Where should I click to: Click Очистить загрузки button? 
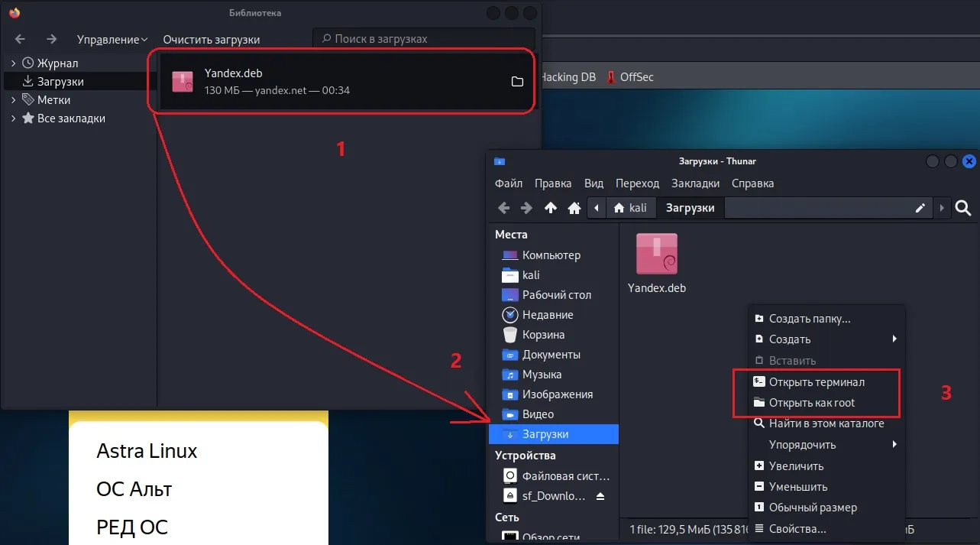pyautogui.click(x=212, y=39)
